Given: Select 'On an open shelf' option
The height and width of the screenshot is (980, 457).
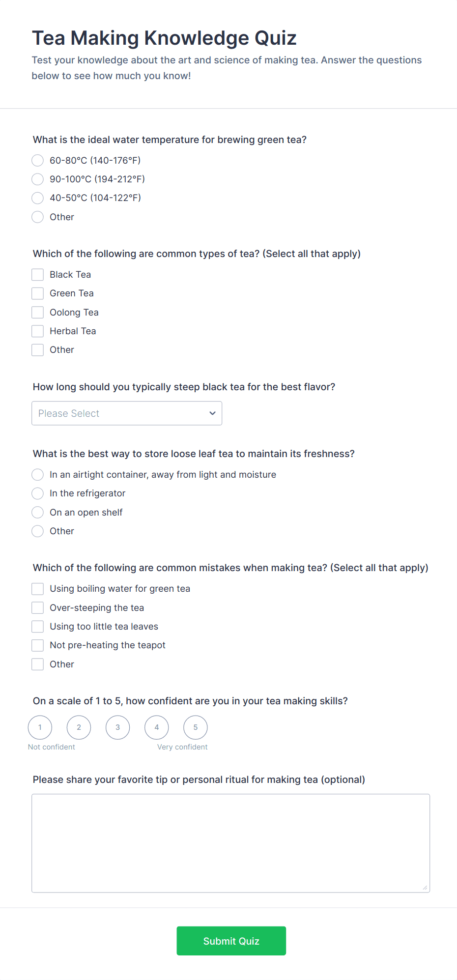Looking at the screenshot, I should pos(38,512).
